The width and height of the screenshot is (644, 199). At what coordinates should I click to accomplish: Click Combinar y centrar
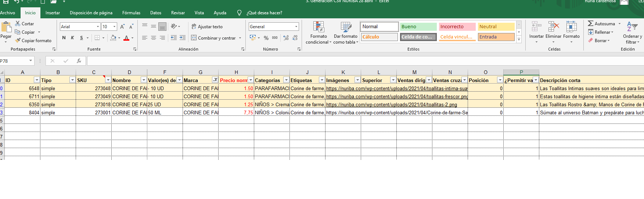pos(213,38)
